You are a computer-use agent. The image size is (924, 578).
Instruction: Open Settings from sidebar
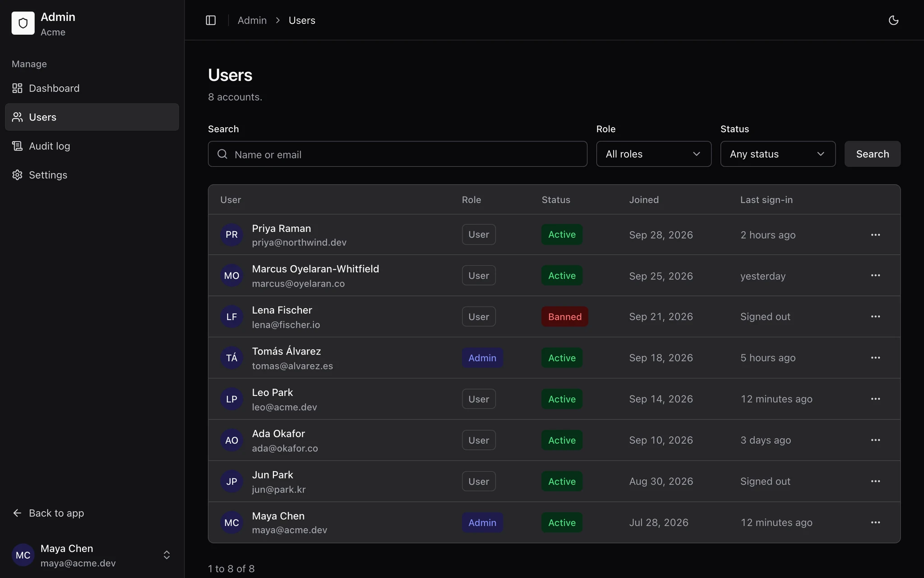click(92, 175)
